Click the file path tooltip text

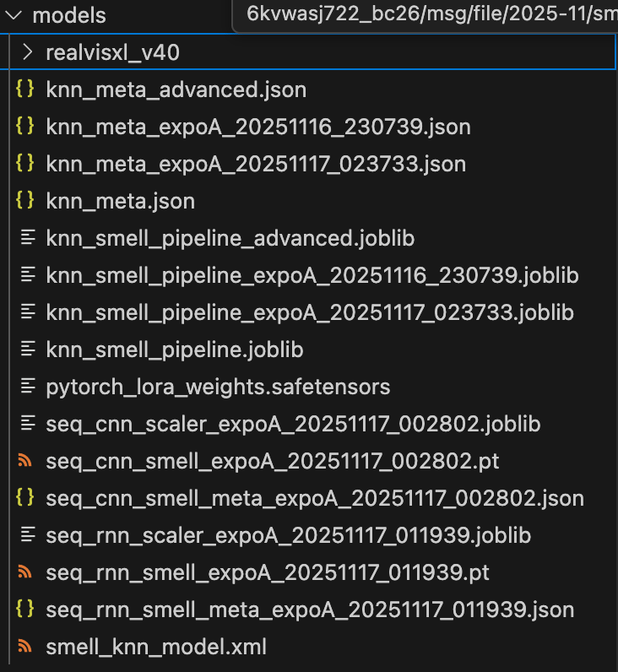431,15
